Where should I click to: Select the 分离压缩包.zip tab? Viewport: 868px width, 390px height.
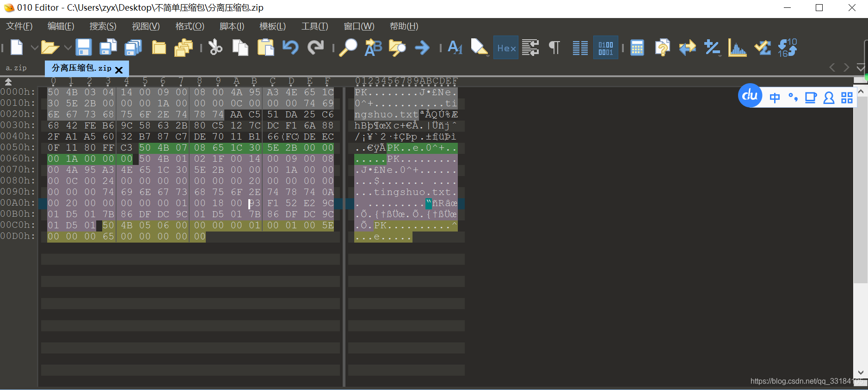tap(81, 68)
